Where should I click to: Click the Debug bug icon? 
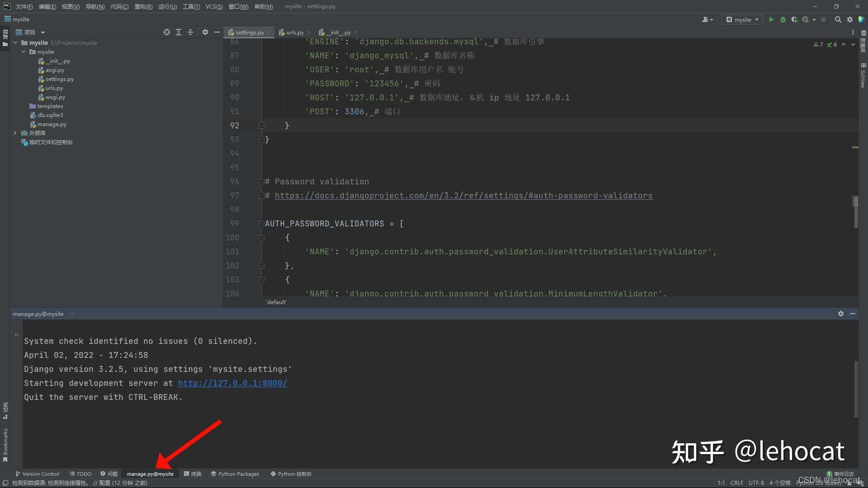pyautogui.click(x=783, y=19)
